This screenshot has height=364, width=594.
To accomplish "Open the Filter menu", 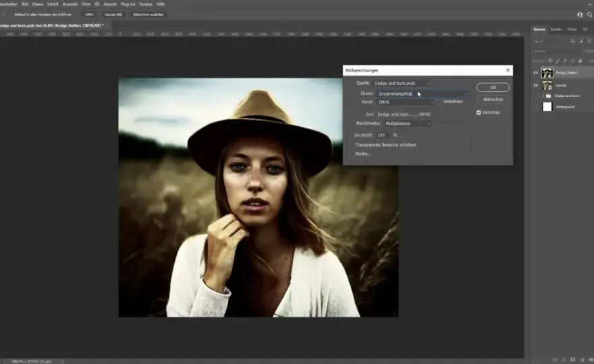I will (86, 4).
